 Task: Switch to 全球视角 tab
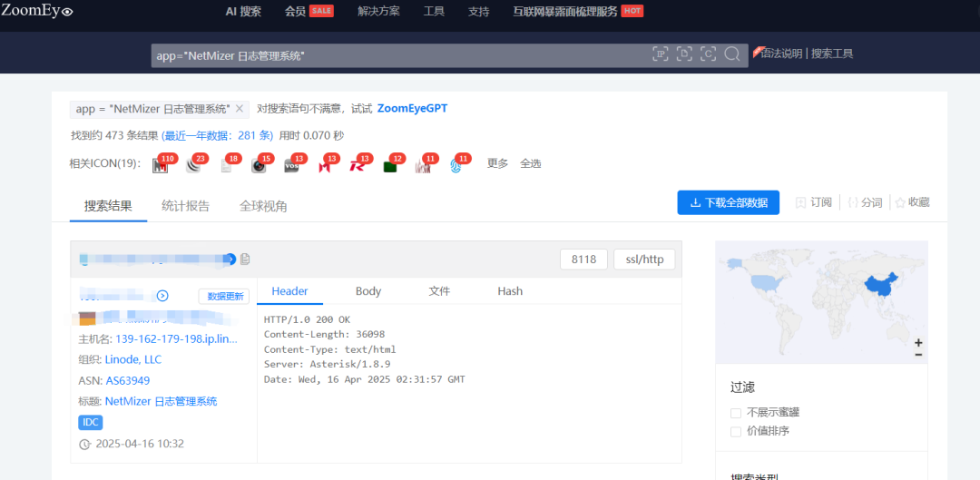point(263,206)
